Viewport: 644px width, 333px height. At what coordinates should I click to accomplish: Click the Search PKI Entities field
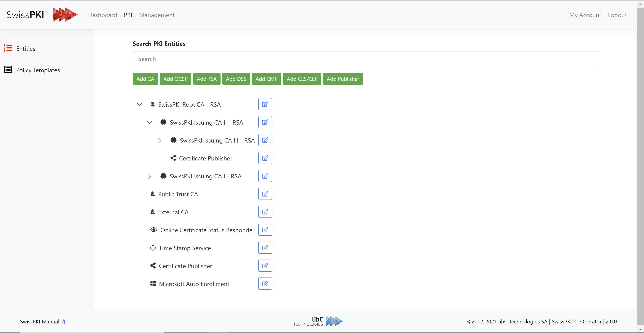pyautogui.click(x=365, y=59)
